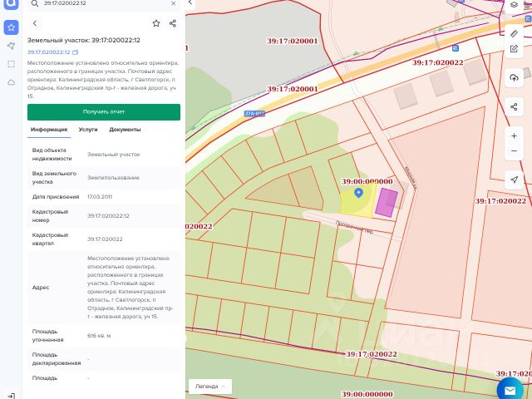Open the 39:17:020022:12 cadastral link
The image size is (532, 399).
(x=48, y=52)
